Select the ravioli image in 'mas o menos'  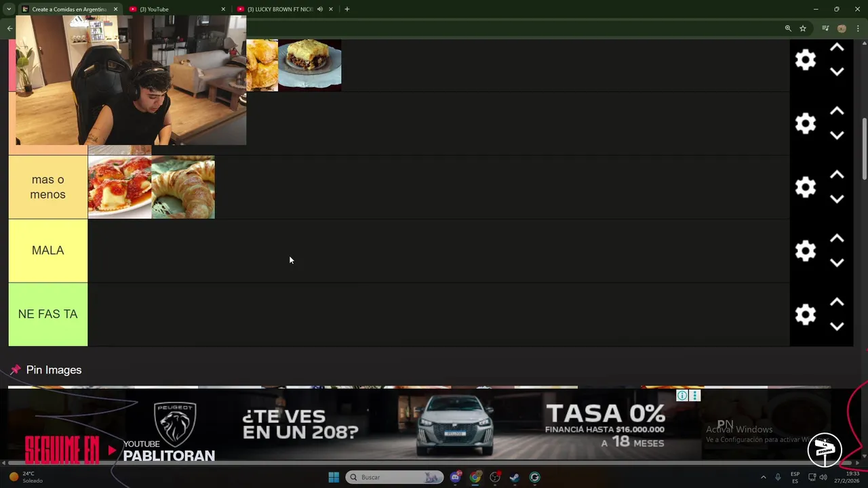point(119,187)
